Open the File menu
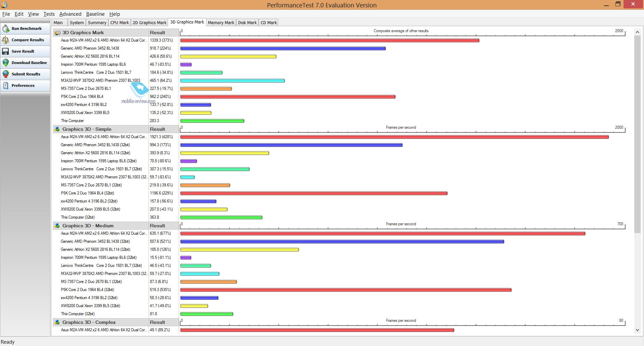The image size is (644, 346). coord(6,14)
